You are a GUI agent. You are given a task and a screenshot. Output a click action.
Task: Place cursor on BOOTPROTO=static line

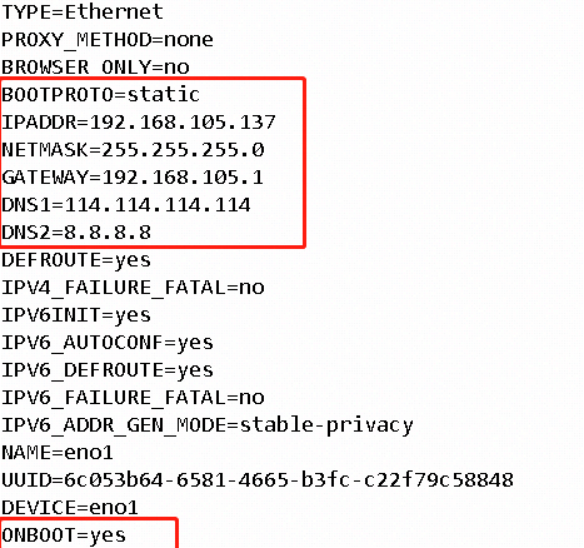(x=101, y=95)
